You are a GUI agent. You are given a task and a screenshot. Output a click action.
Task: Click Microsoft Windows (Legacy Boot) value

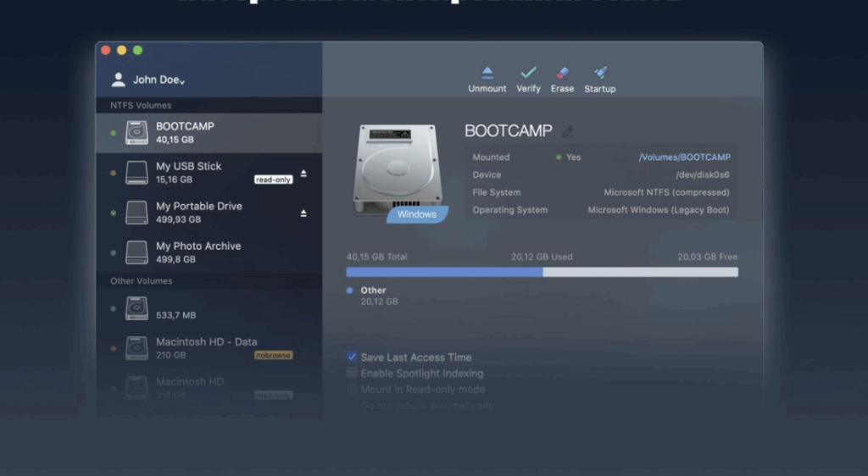658,210
